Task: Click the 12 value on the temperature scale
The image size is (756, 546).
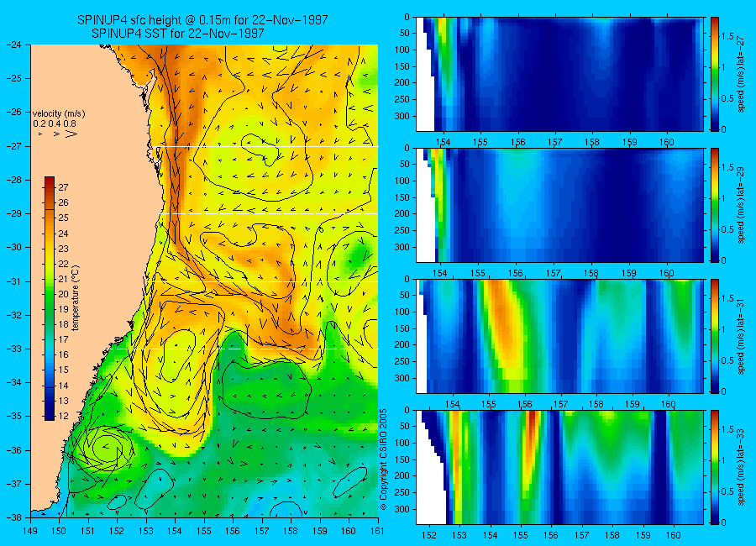Action: click(63, 416)
